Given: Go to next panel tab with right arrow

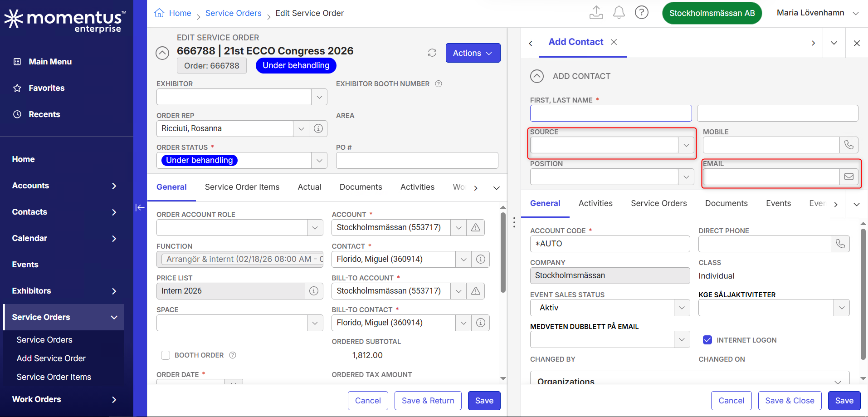Looking at the screenshot, I should pyautogui.click(x=813, y=43).
